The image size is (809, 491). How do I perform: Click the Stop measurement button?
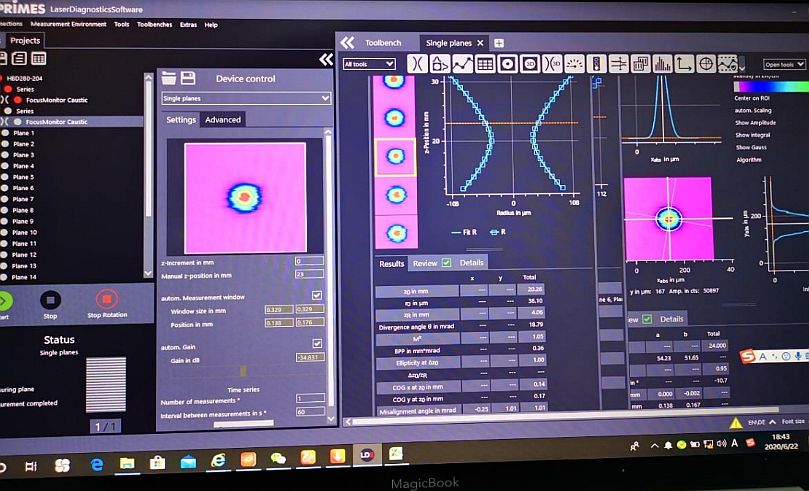pos(50,300)
